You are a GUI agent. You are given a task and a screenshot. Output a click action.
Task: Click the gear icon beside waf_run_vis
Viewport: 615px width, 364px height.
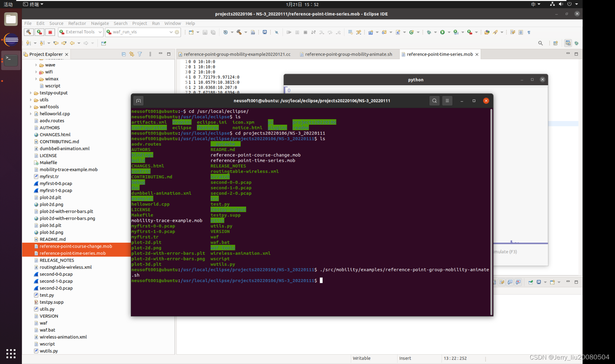[177, 32]
